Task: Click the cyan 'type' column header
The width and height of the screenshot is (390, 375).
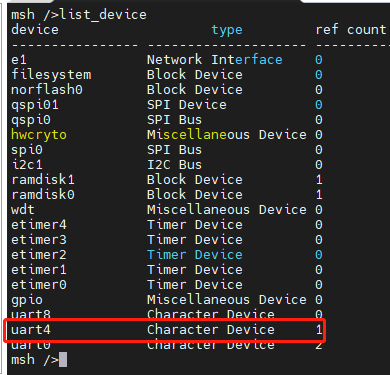Action: [x=227, y=30]
